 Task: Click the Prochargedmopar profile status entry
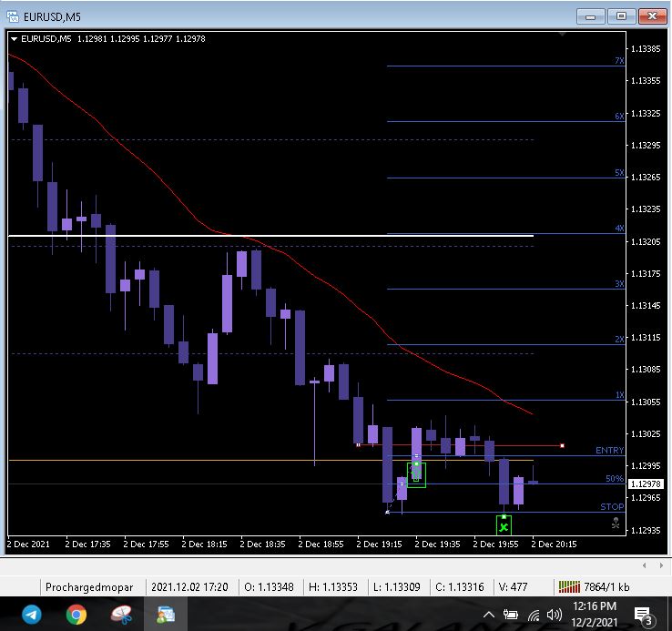coord(89,587)
